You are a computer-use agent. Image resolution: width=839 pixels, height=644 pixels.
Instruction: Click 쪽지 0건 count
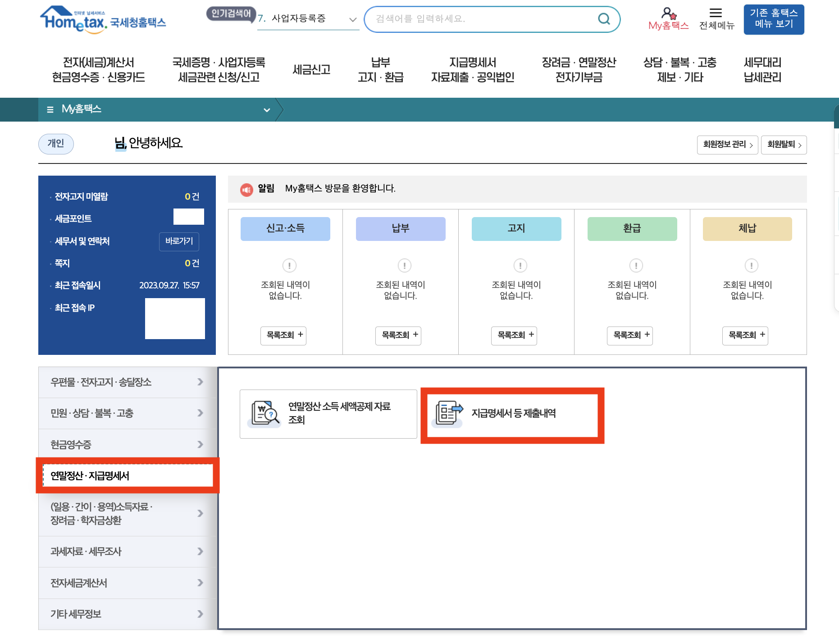(x=192, y=263)
